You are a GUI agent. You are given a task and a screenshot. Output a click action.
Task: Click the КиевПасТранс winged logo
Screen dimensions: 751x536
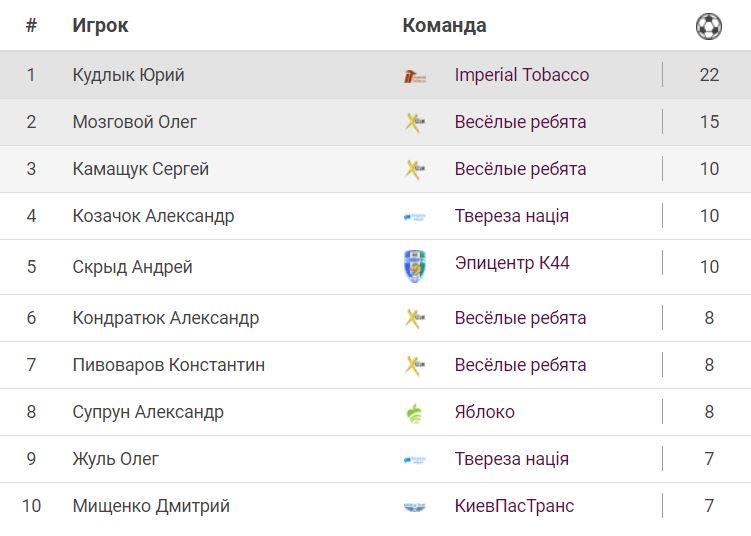click(x=414, y=507)
